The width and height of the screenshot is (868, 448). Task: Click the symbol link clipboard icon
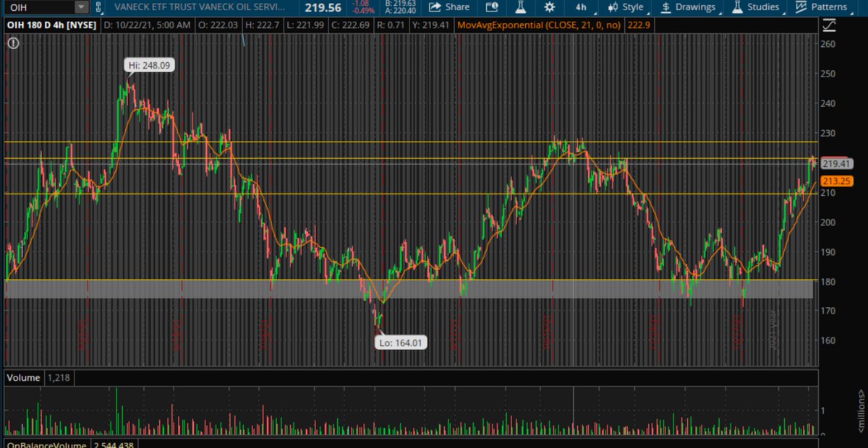(x=100, y=7)
